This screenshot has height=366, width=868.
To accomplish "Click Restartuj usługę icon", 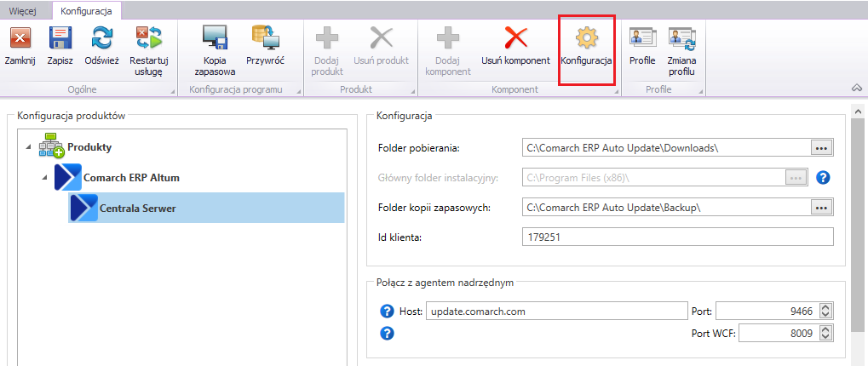I will [x=149, y=38].
